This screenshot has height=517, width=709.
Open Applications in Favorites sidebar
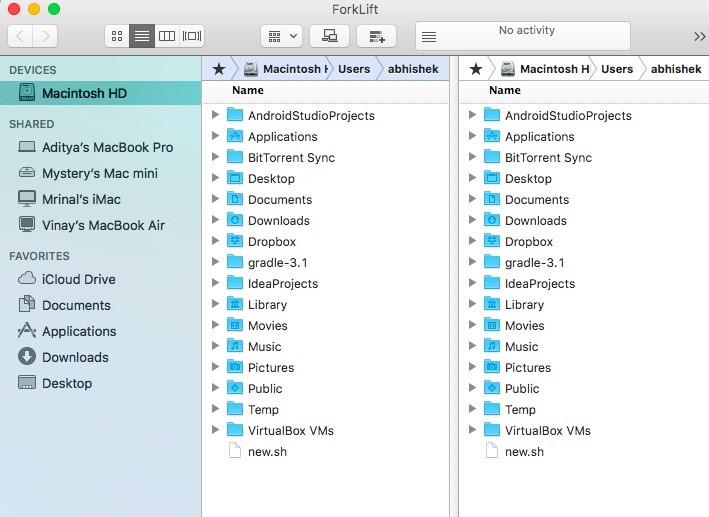coord(100,331)
